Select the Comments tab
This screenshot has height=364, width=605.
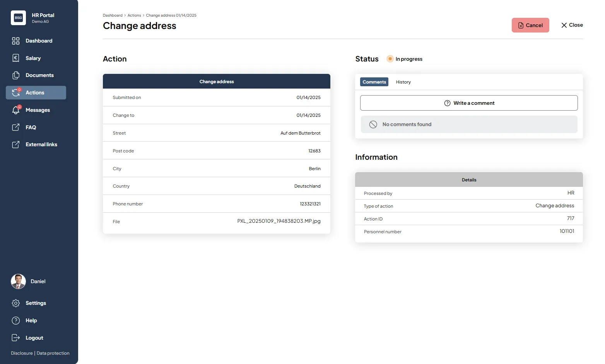click(374, 82)
